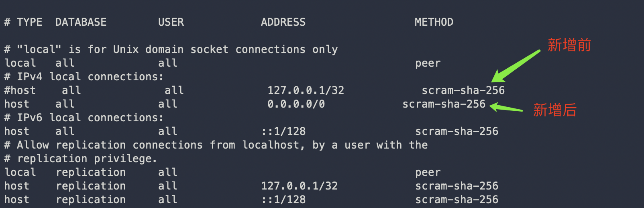
Task: Click the green arrow beside 新增后
Action: pyautogui.click(x=506, y=108)
